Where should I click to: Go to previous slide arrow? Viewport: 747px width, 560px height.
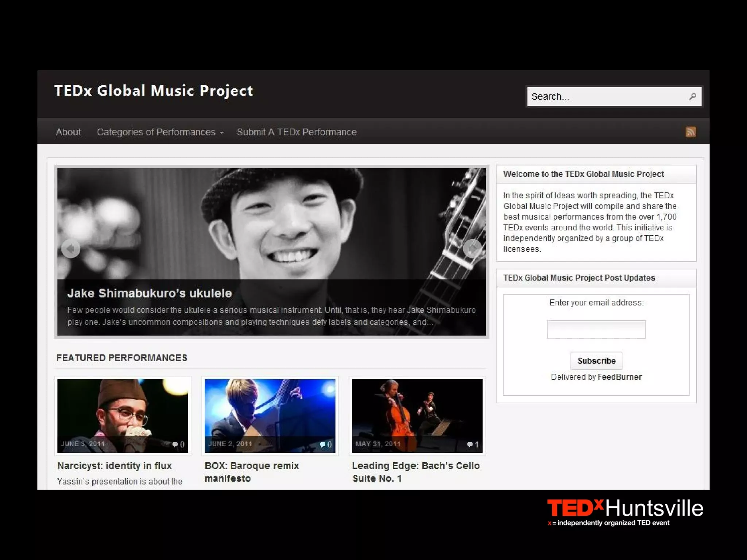(70, 249)
